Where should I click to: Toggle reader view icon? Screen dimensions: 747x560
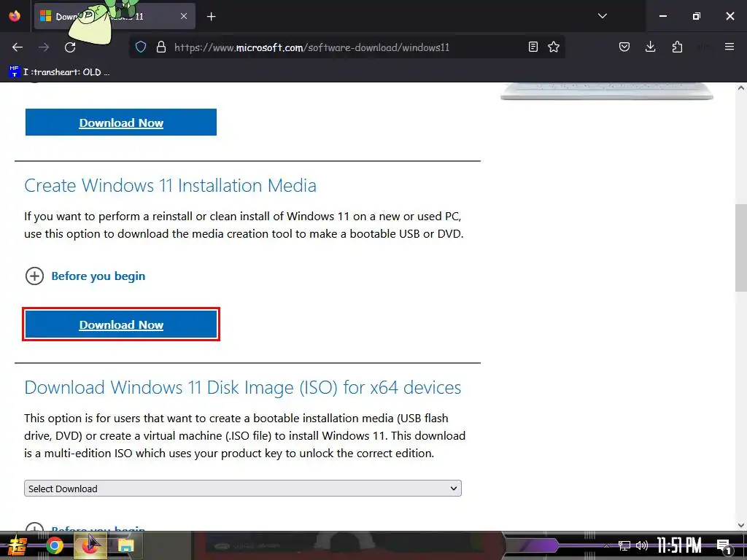pos(533,47)
